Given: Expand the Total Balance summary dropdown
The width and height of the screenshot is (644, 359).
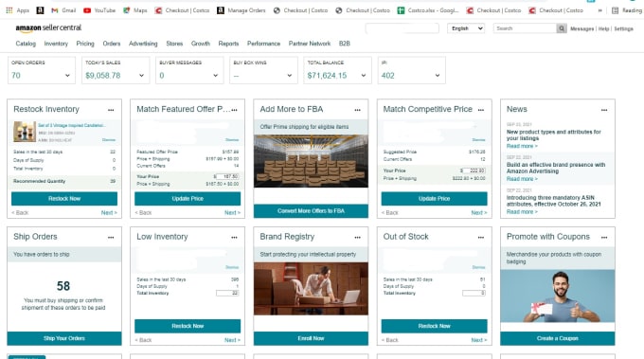Looking at the screenshot, I should tap(364, 76).
